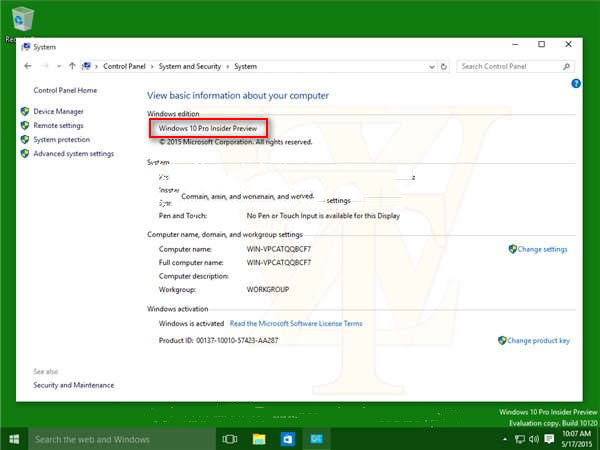Image resolution: width=600 pixels, height=450 pixels.
Task: Click the Windows Start button
Action: point(14,439)
